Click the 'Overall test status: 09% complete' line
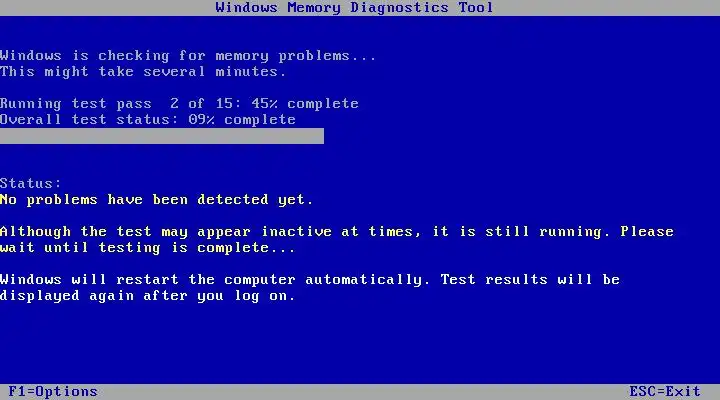Image resolution: width=720 pixels, height=400 pixels. 148,119
